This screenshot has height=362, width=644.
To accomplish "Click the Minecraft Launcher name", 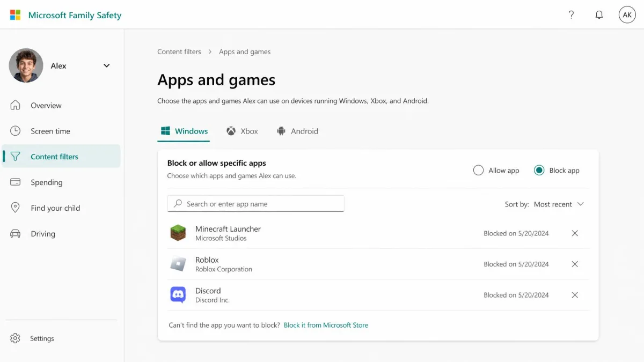I will pyautogui.click(x=228, y=229).
